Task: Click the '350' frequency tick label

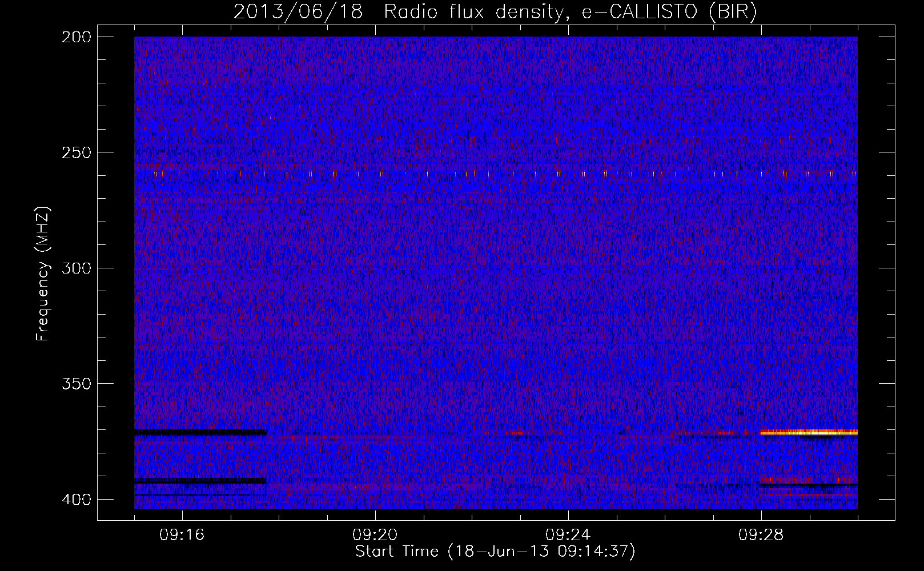Action: [76, 384]
